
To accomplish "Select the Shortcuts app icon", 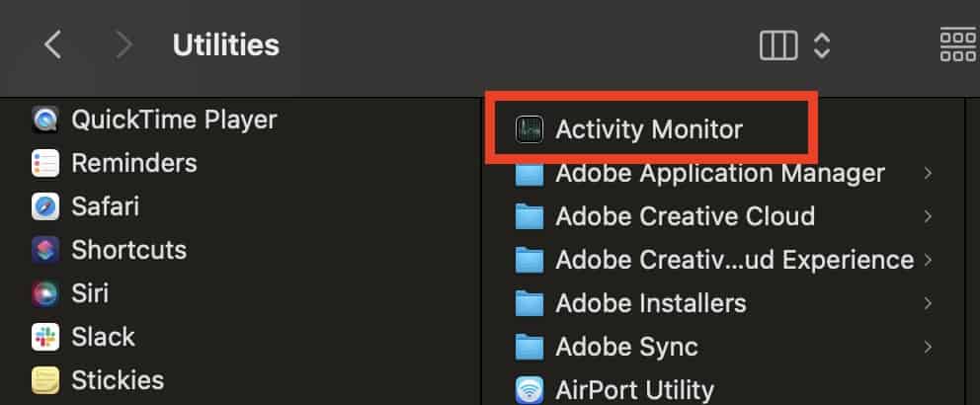I will coord(45,250).
